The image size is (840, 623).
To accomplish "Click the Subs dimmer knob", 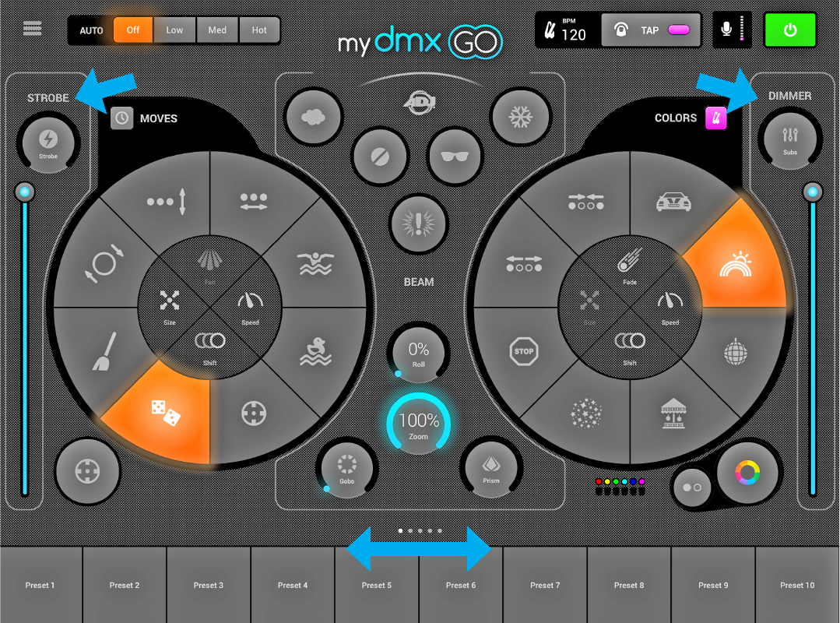I will pyautogui.click(x=789, y=139).
